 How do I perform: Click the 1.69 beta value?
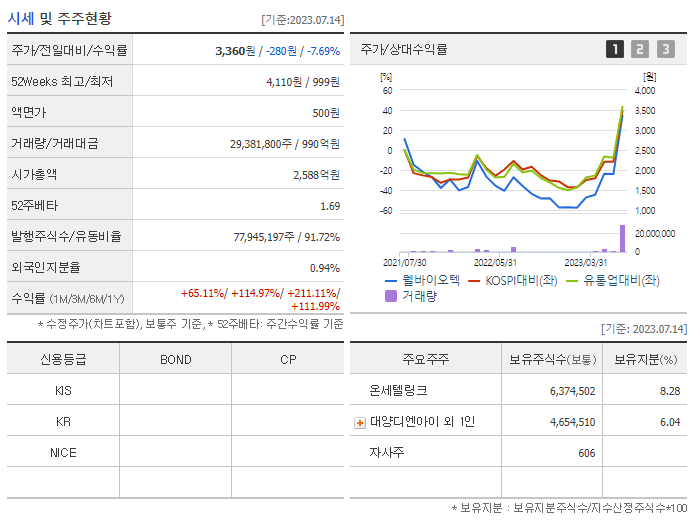coord(330,206)
